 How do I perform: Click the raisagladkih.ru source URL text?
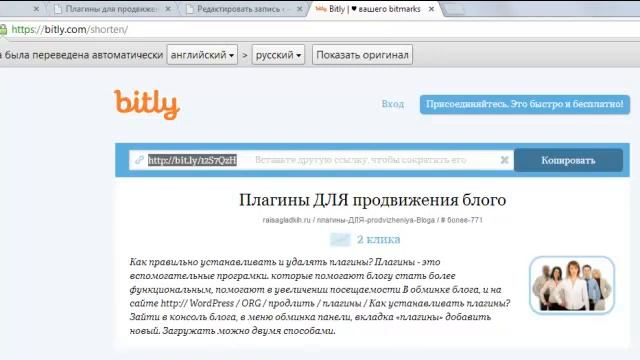372,220
